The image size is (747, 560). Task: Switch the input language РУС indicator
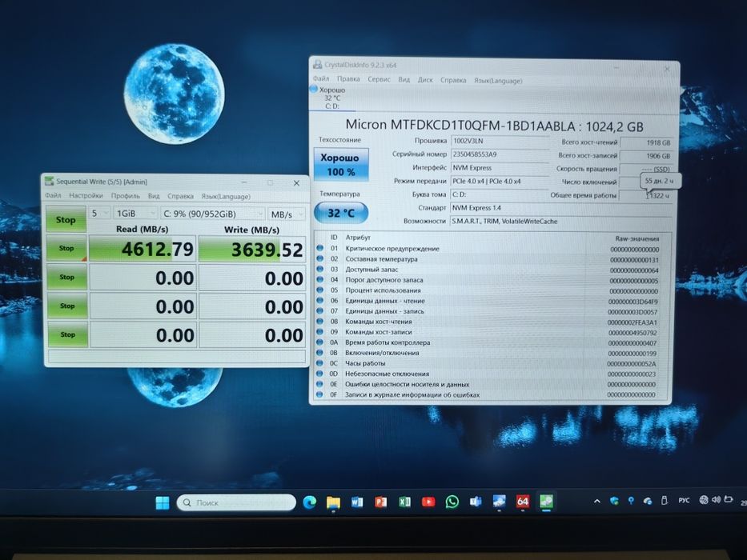click(x=684, y=500)
